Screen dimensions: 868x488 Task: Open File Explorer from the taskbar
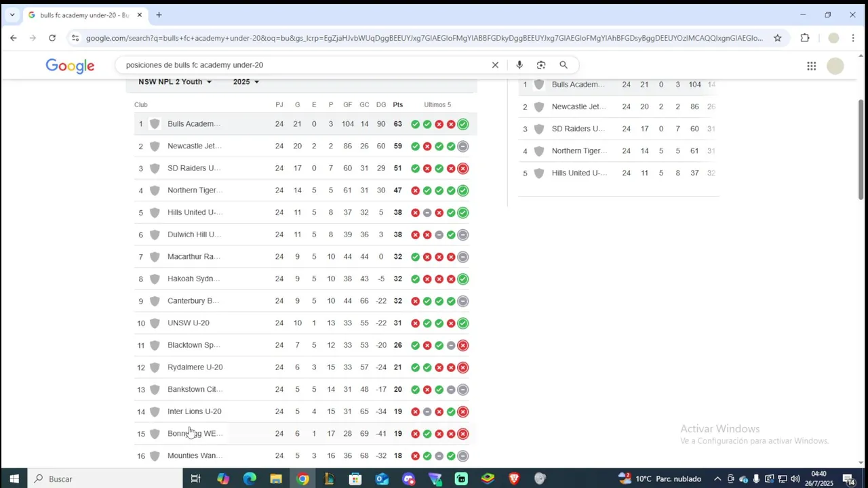click(276, 479)
